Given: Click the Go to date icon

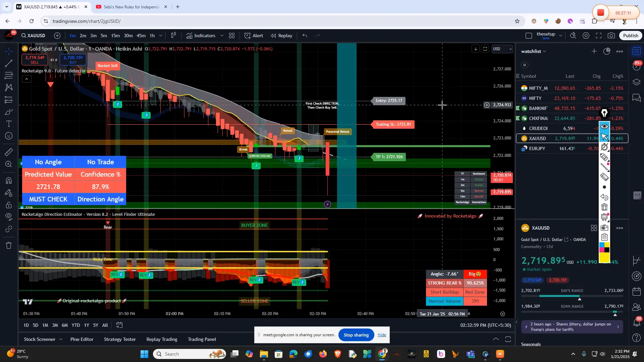Looking at the screenshot, I should pos(119,325).
